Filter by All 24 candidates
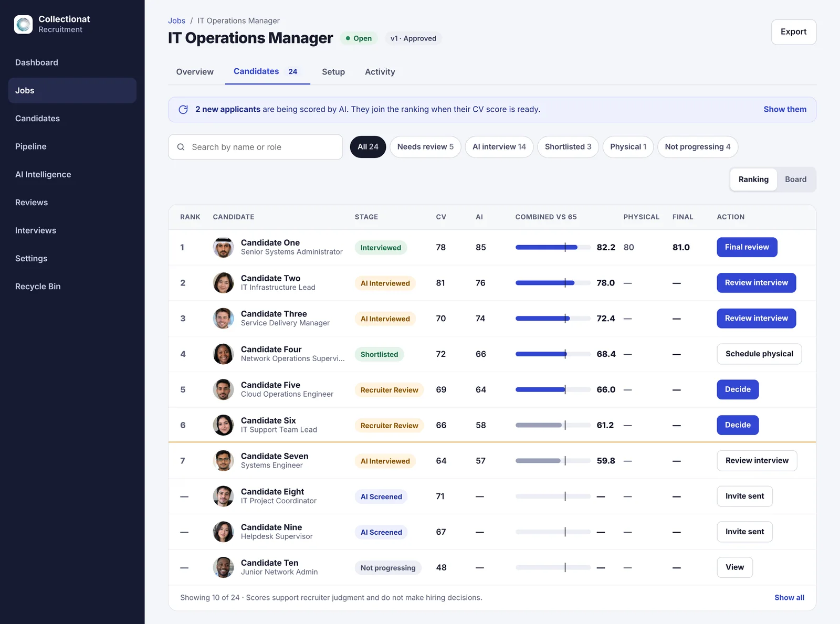Viewport: 840px width, 624px height. coord(368,147)
